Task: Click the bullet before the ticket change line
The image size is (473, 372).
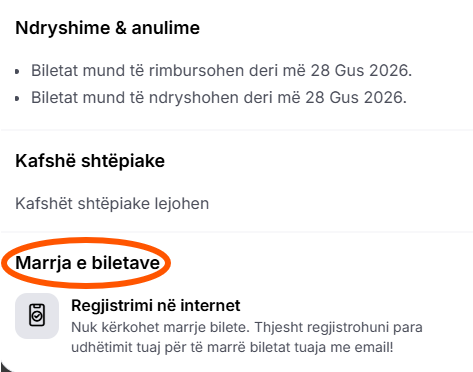Action: click(17, 98)
